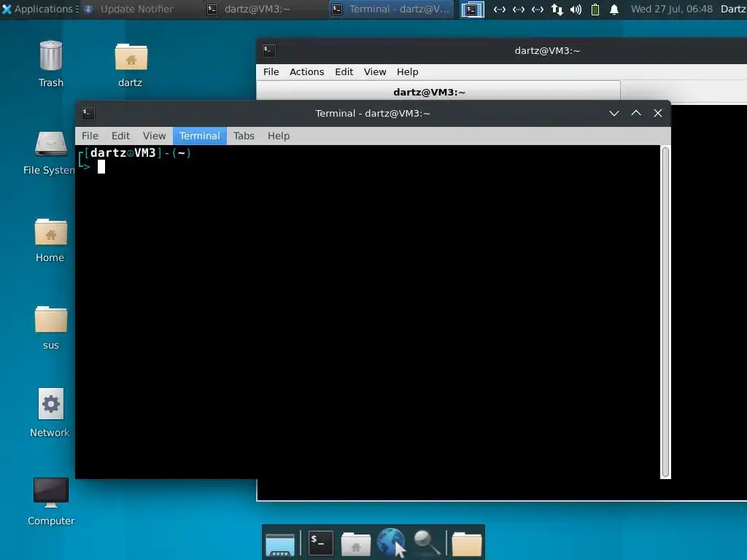
Task: Open View menu in back dartz@VM3 window
Action: 375,72
